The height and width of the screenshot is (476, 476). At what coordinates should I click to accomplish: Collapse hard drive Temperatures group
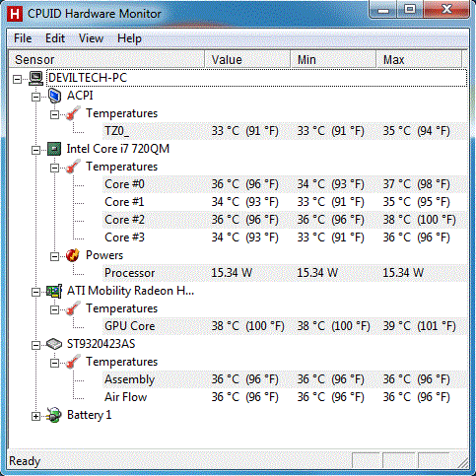tap(54, 363)
